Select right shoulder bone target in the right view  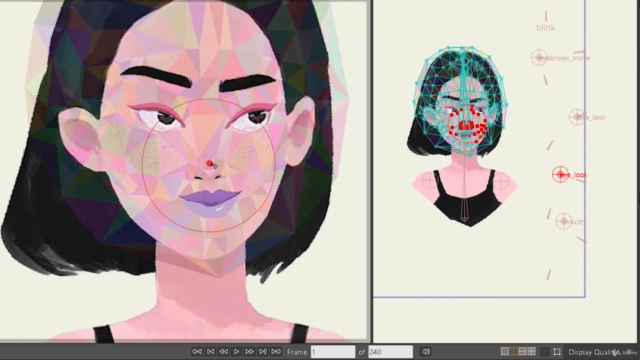(x=501, y=180)
